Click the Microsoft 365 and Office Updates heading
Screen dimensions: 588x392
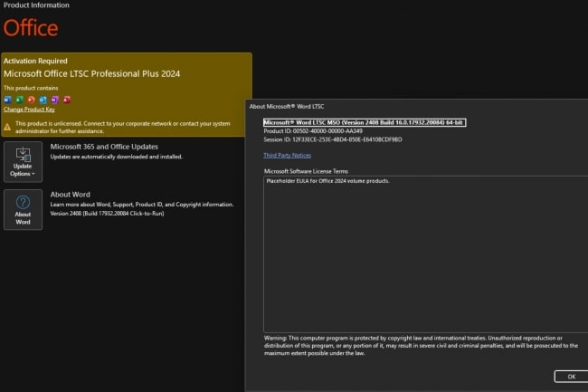(x=104, y=147)
